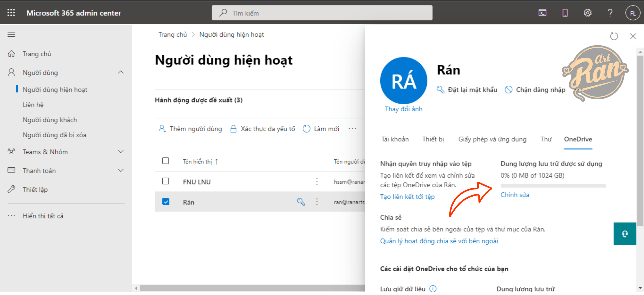Collapse the Người dùng section chevron
Screen dimensions: 644x295
121,72
